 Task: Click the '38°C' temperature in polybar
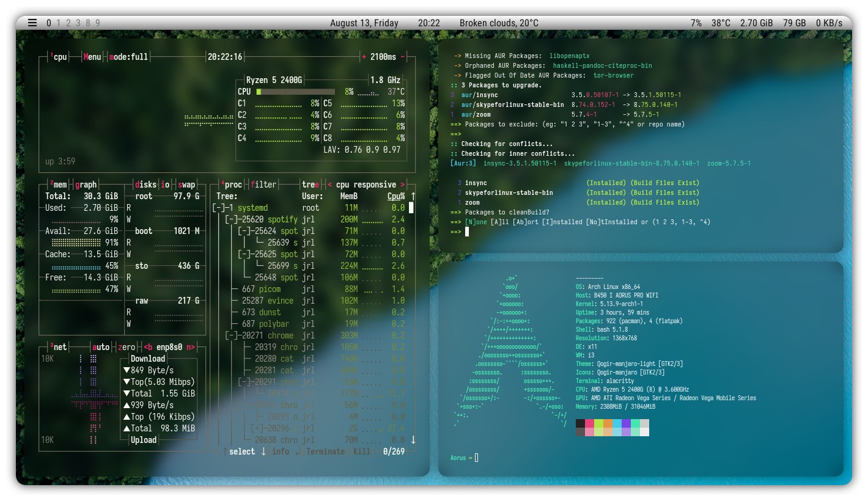click(721, 23)
